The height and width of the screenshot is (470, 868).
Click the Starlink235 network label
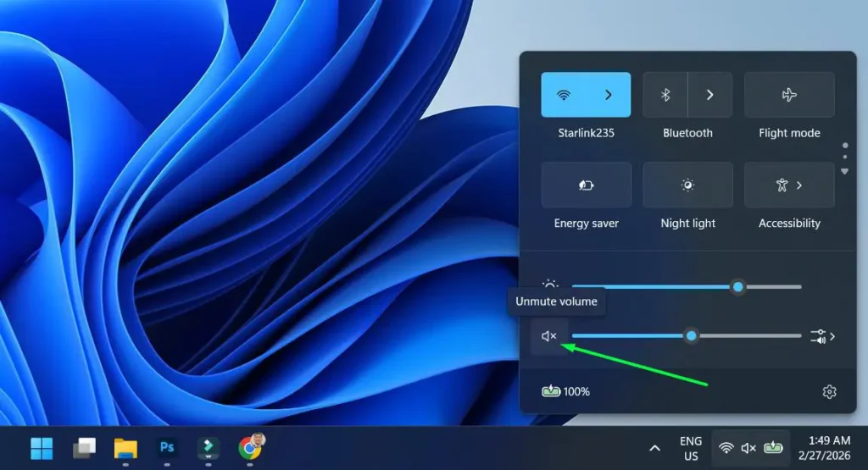(587, 133)
